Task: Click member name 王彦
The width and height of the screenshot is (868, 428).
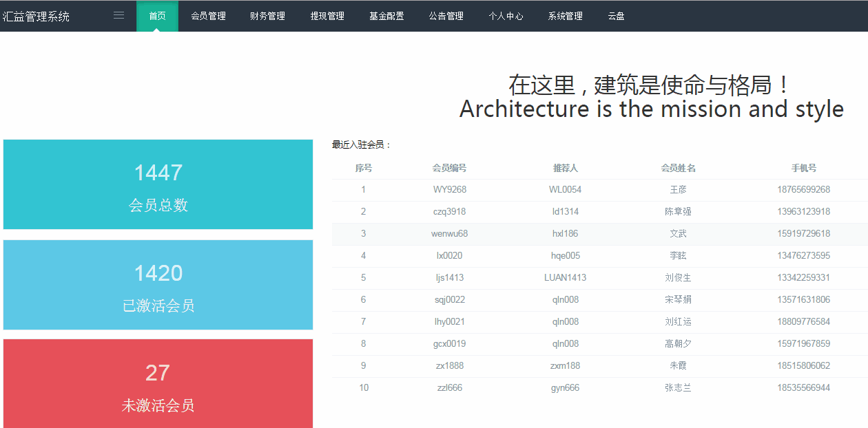Action: click(x=679, y=190)
